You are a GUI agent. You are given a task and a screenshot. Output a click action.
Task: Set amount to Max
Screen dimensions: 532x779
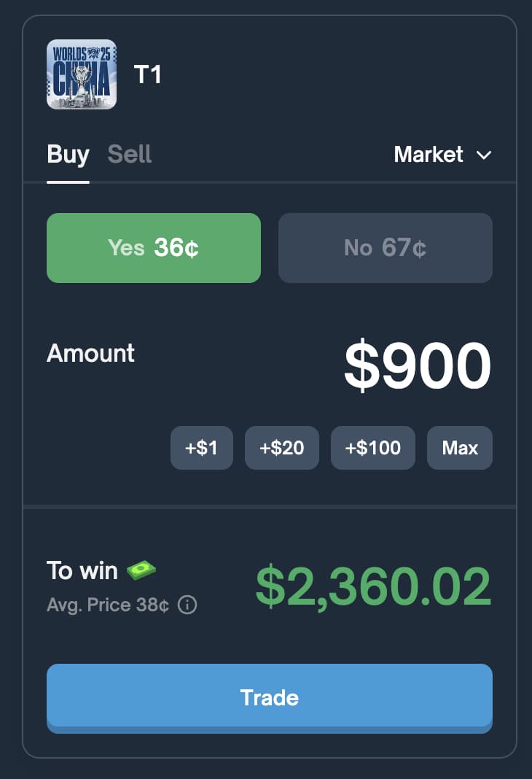pyautogui.click(x=459, y=448)
